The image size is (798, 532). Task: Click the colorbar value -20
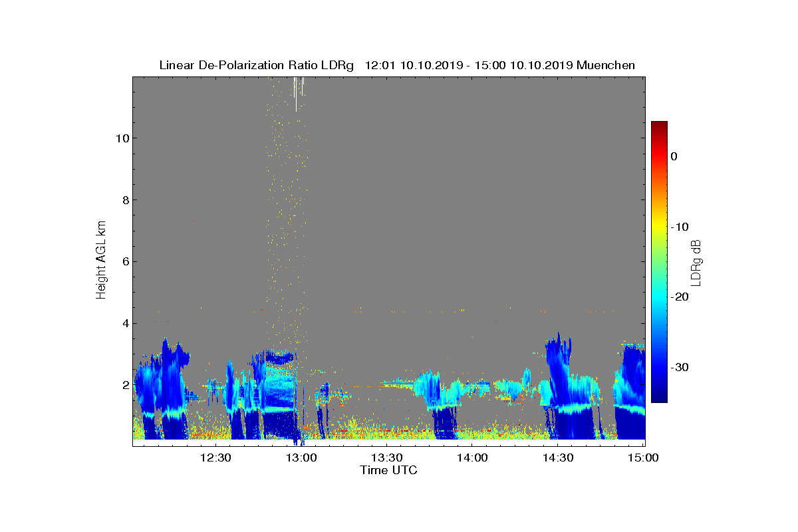point(680,297)
